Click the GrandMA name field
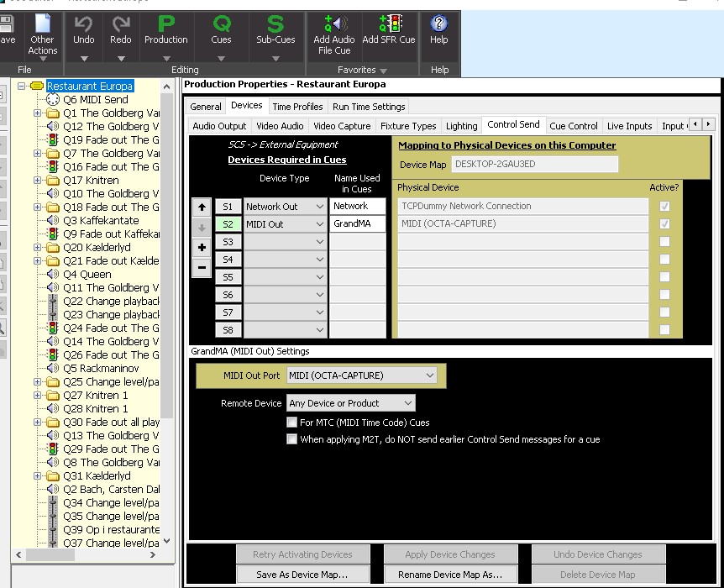Viewport: 724px width, 588px height. pyautogui.click(x=357, y=224)
